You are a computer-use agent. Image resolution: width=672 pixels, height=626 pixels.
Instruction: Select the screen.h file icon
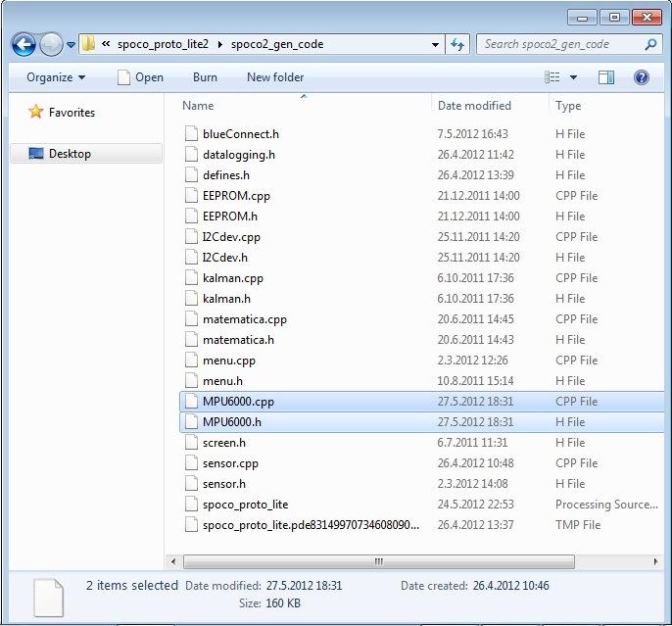point(191,442)
